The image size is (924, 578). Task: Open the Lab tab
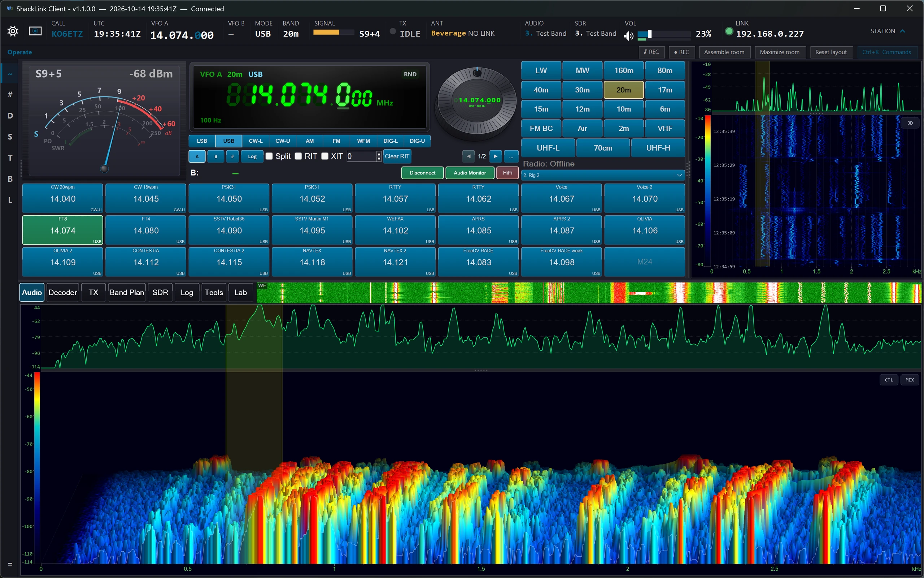(240, 293)
